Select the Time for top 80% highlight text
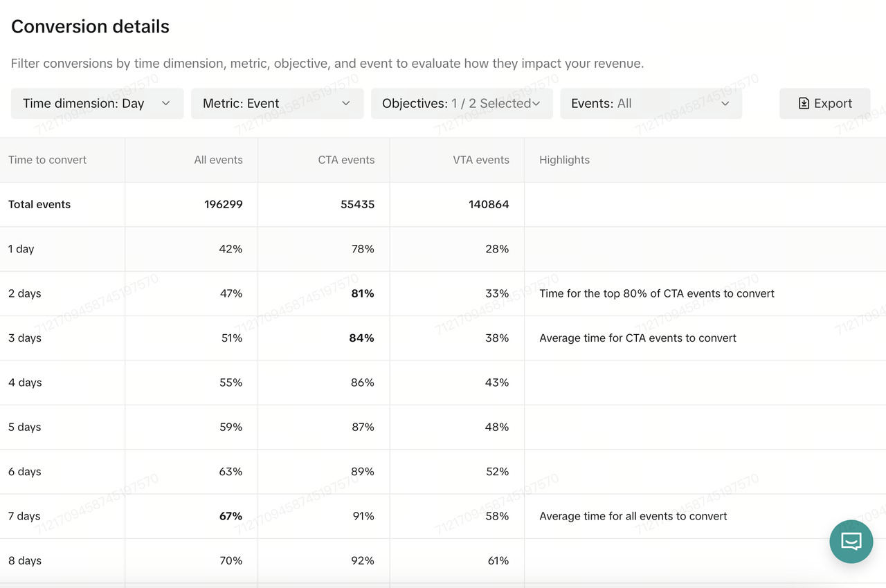886x588 pixels. (656, 293)
